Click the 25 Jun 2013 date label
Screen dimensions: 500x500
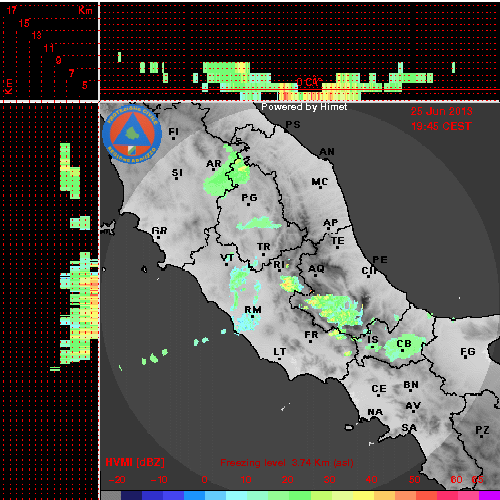pos(441,111)
